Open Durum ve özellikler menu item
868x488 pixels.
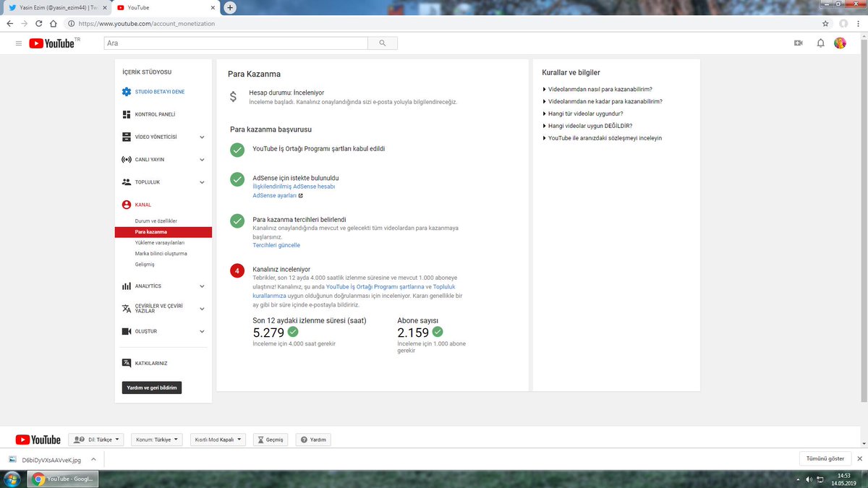[156, 221]
